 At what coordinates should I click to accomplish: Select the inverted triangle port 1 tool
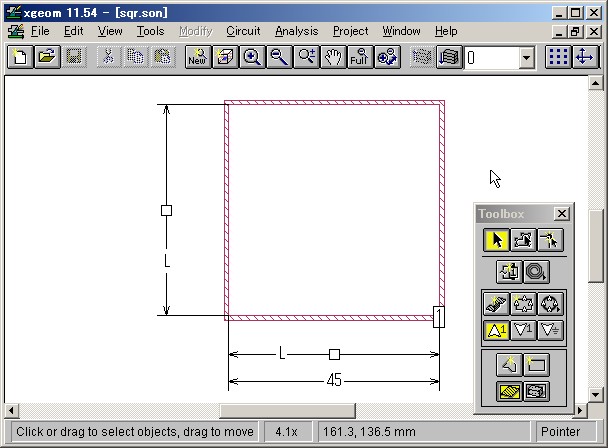coord(523,330)
